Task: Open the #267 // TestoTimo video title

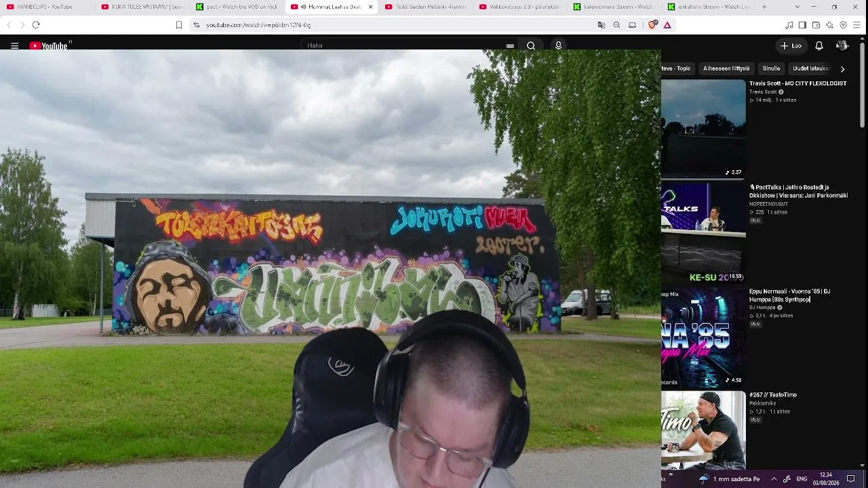Action: [x=773, y=395]
